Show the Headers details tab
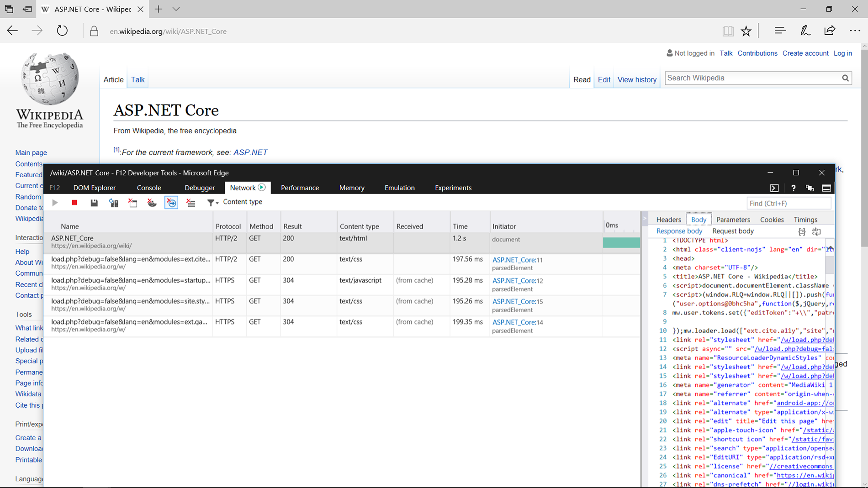Image resolution: width=868 pixels, height=488 pixels. pos(668,220)
